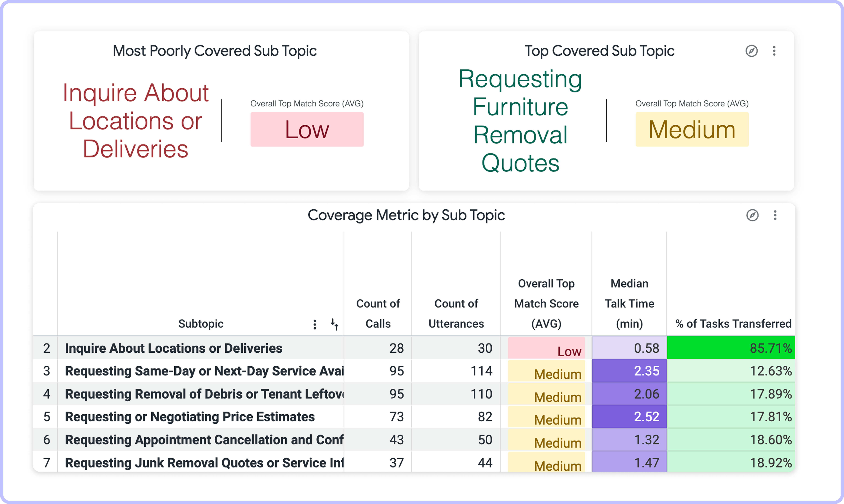Toggle sort arrows on Subtopic column
Screen dimensions: 844x504
(334, 324)
